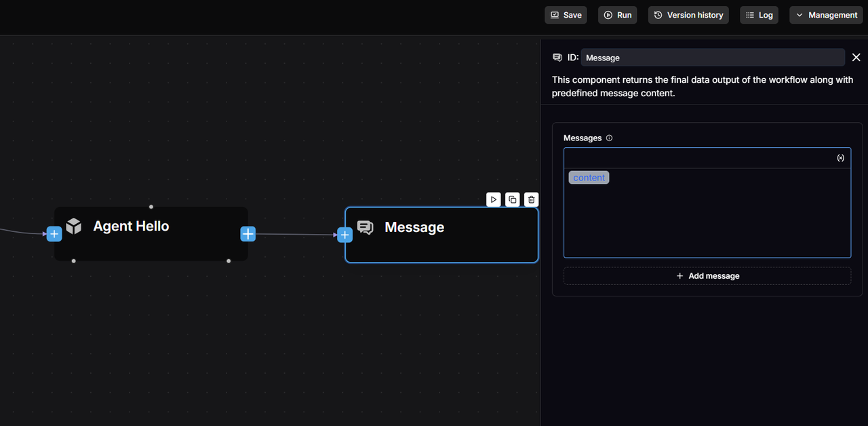Click the plus handle on Agent Hello's right side
The width and height of the screenshot is (868, 426).
248,234
